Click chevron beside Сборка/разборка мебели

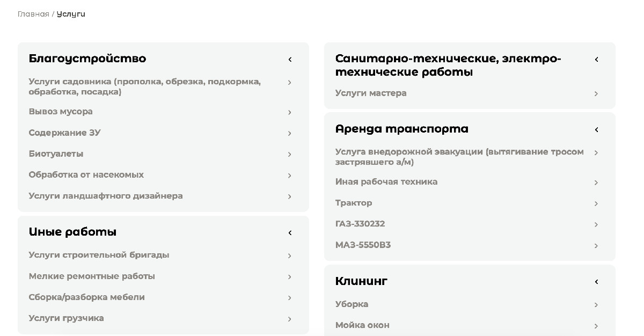coord(290,298)
